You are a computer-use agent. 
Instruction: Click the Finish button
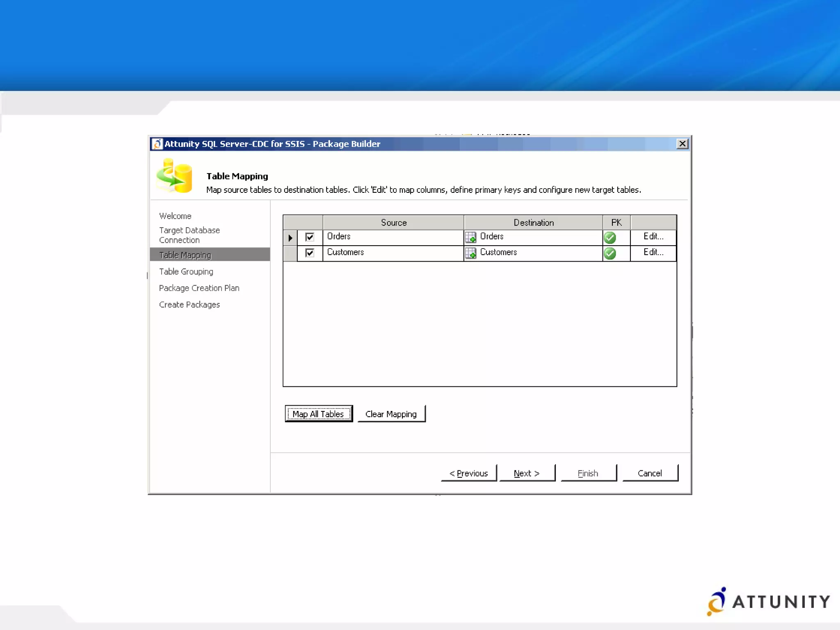[x=588, y=473]
